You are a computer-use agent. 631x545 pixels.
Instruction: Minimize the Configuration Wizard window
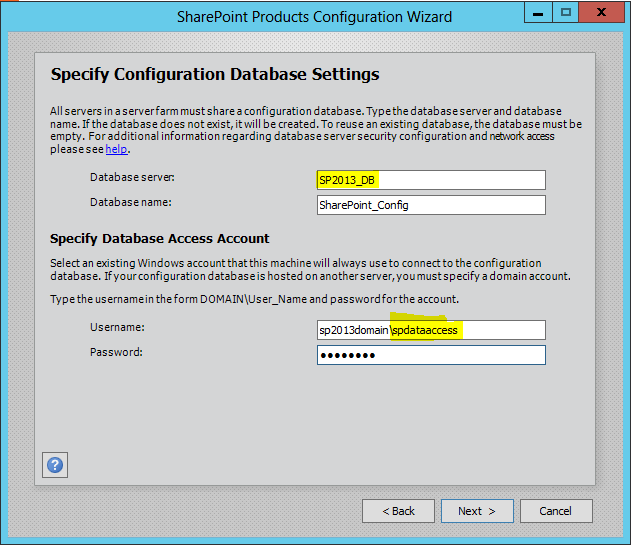[x=538, y=12]
